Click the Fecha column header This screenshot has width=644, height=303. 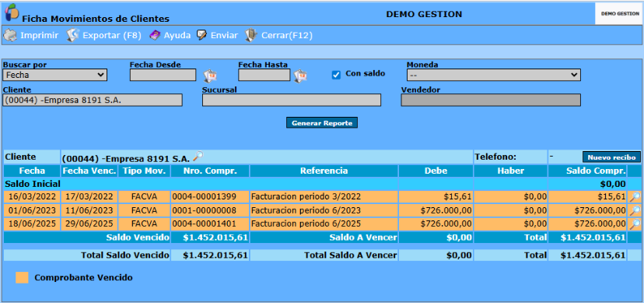coord(32,171)
